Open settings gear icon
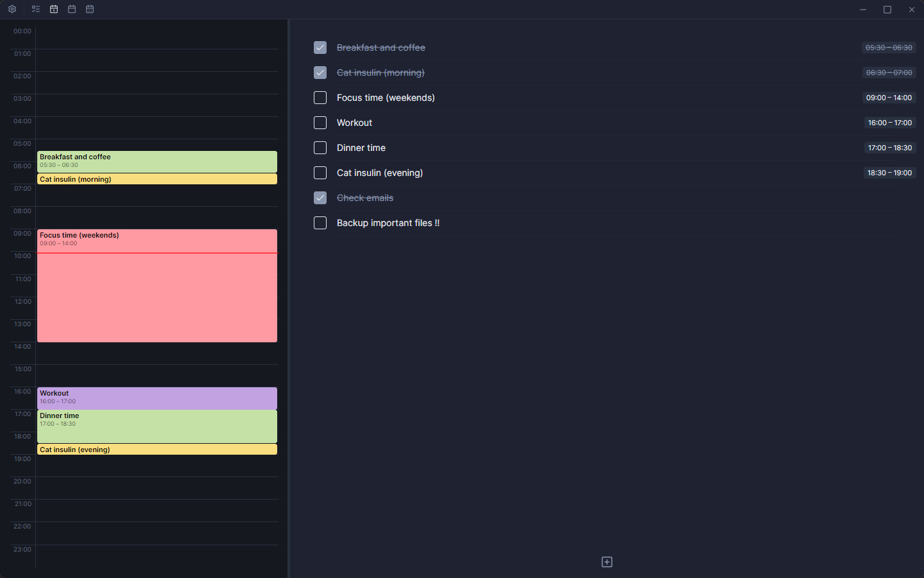Image resolution: width=924 pixels, height=578 pixels. tap(12, 10)
